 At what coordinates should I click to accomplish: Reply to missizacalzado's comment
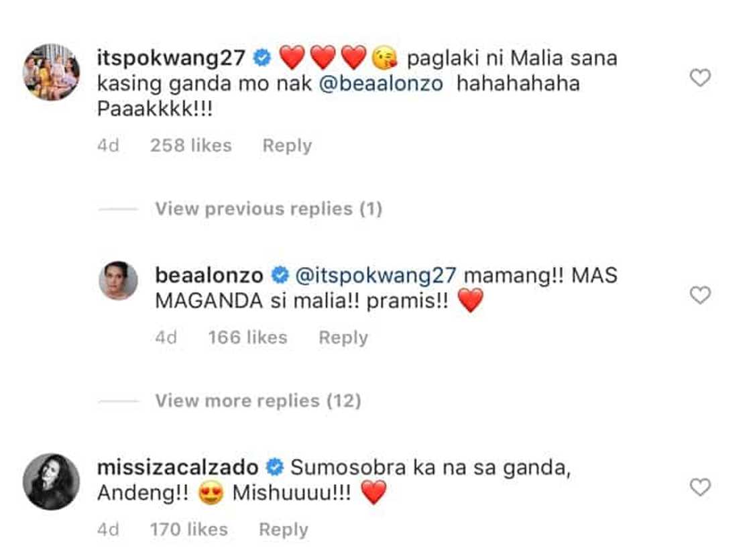click(284, 530)
